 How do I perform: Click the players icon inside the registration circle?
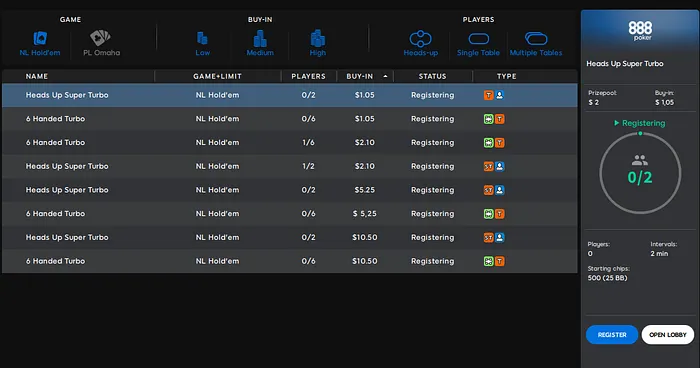[x=640, y=160]
